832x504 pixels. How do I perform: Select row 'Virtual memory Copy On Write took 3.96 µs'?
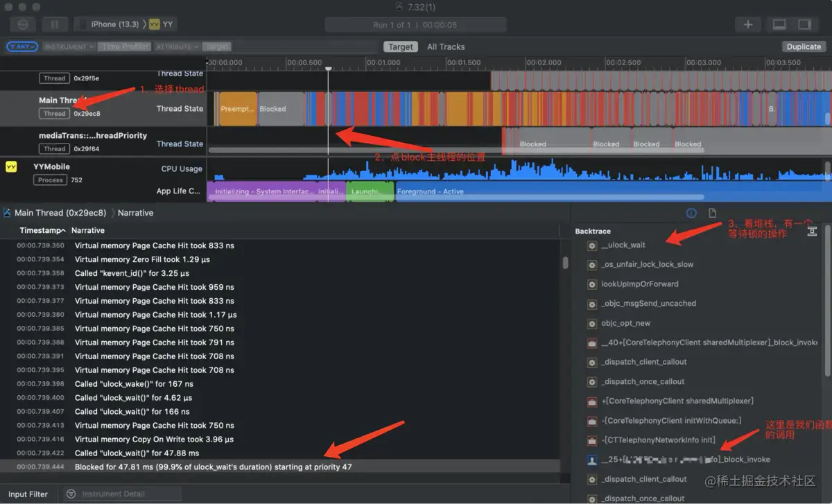279,439
